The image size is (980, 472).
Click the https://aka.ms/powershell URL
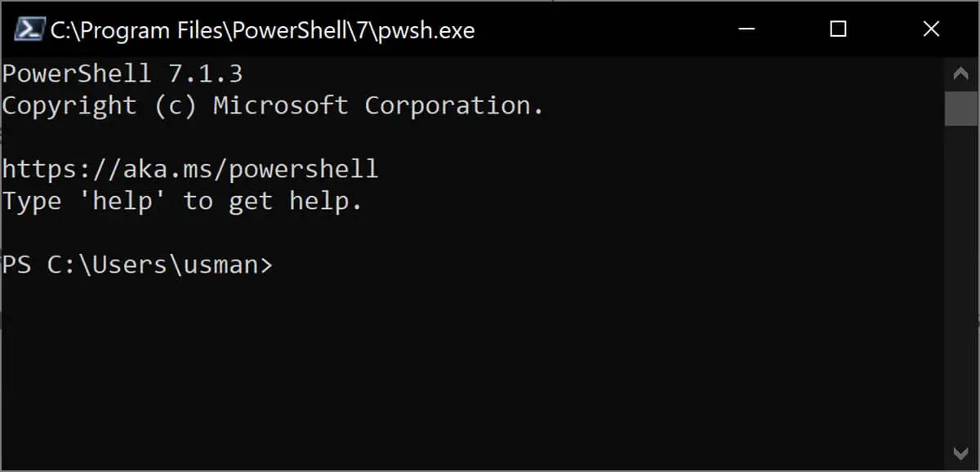coord(190,169)
